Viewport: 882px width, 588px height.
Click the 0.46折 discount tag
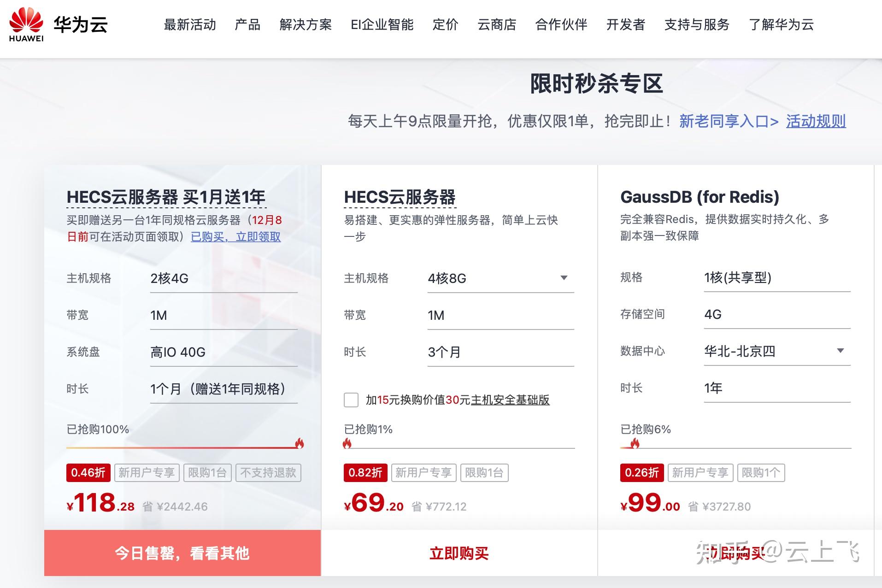click(88, 473)
